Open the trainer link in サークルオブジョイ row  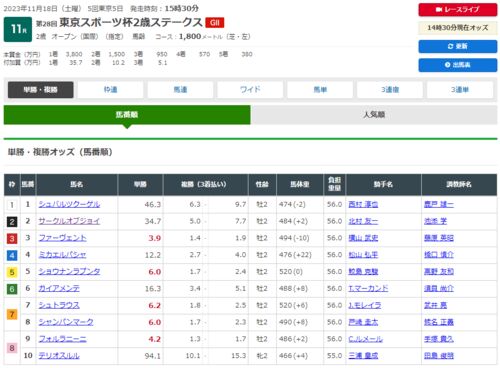[x=435, y=221]
